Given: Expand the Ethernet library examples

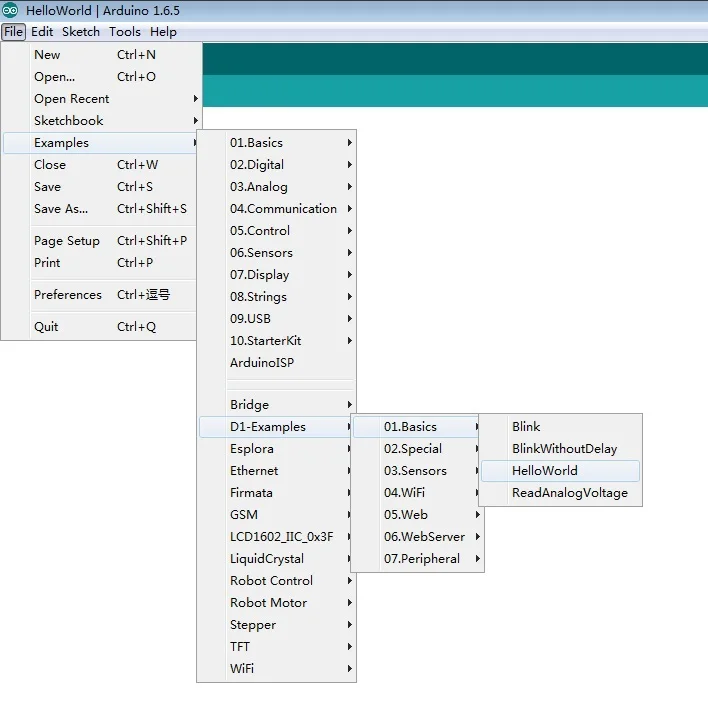Looking at the screenshot, I should (275, 470).
